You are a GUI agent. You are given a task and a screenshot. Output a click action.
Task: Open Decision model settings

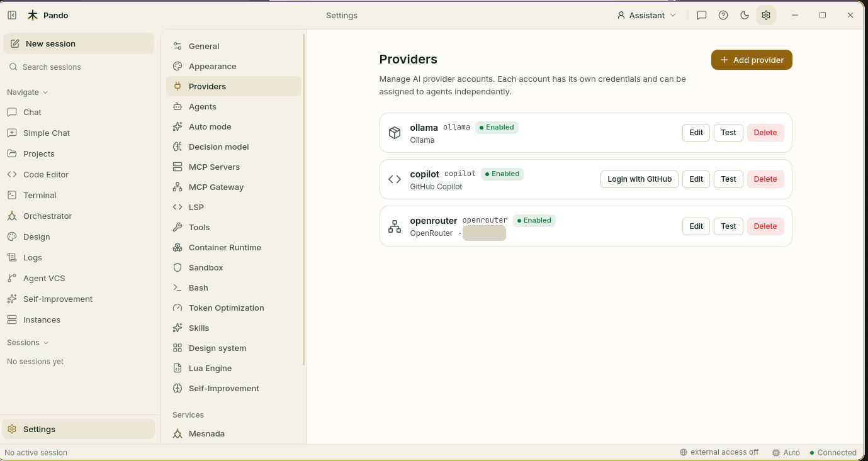(234, 147)
